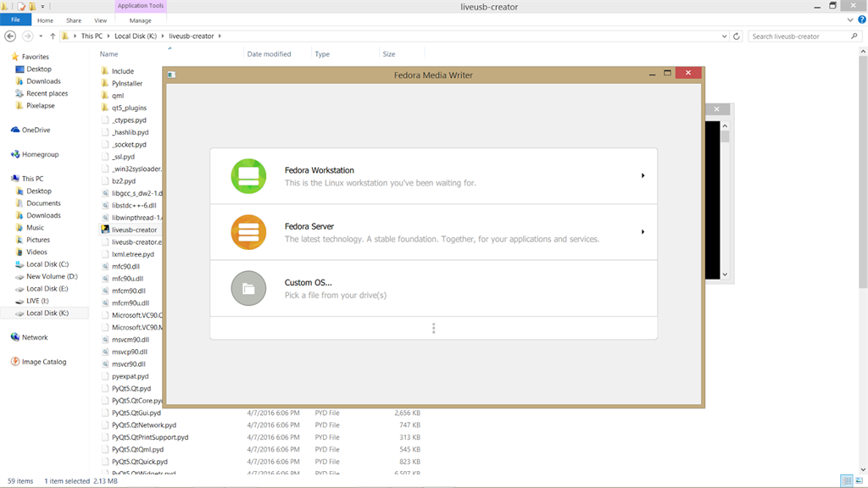Open Homegroup in navigation pane
868x488 pixels.
click(40, 154)
